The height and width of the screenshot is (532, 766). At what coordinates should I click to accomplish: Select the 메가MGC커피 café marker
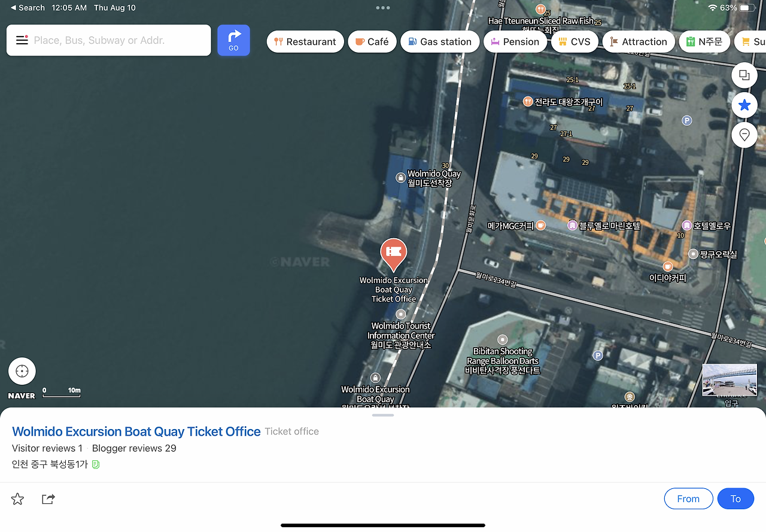pyautogui.click(x=540, y=225)
